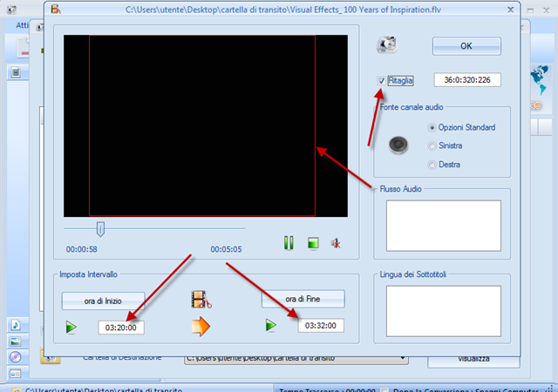Click the ora di Inizio button
Viewport: 558px width, 392px height.
[103, 301]
